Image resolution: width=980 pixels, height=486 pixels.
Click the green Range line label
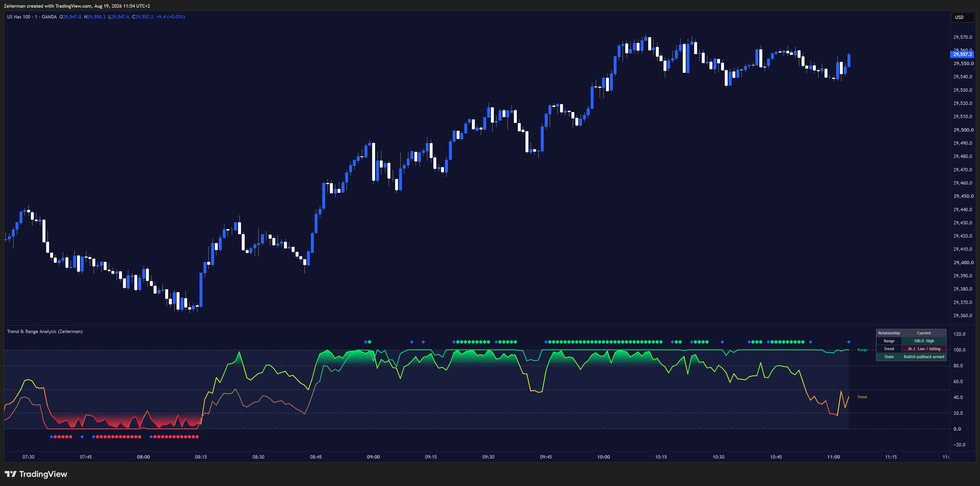[x=862, y=350]
